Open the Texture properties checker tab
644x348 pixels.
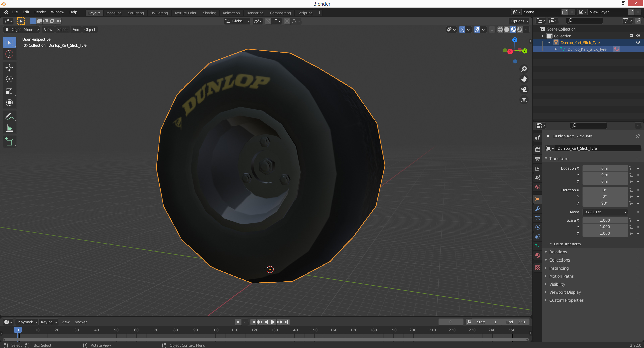(538, 268)
